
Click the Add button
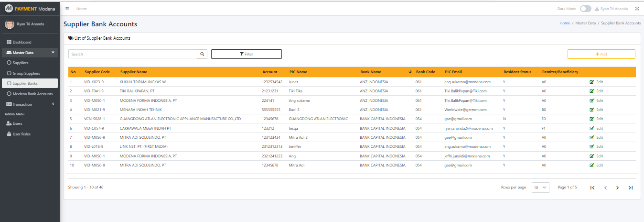coord(601,54)
